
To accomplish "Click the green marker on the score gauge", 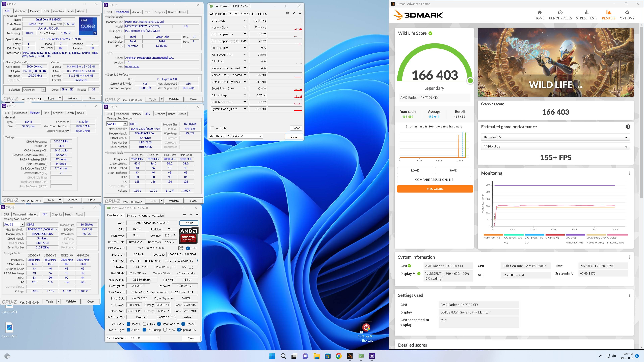I will click(x=470, y=81).
